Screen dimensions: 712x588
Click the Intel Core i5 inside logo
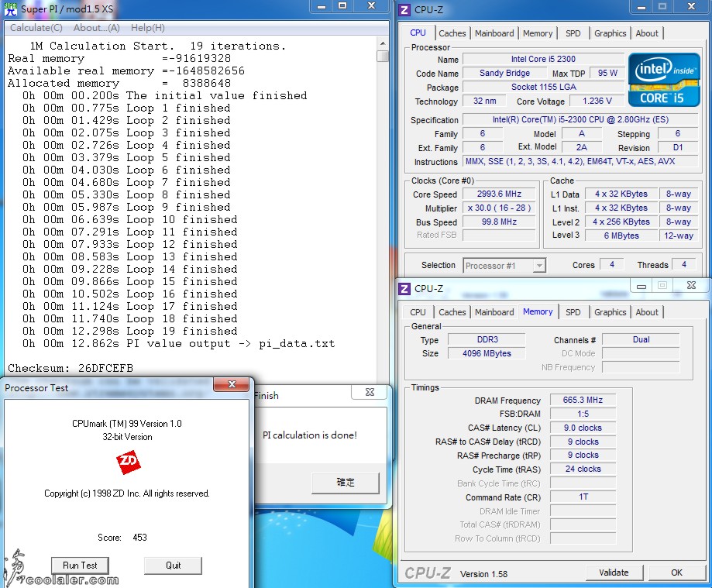pyautogui.click(x=664, y=80)
